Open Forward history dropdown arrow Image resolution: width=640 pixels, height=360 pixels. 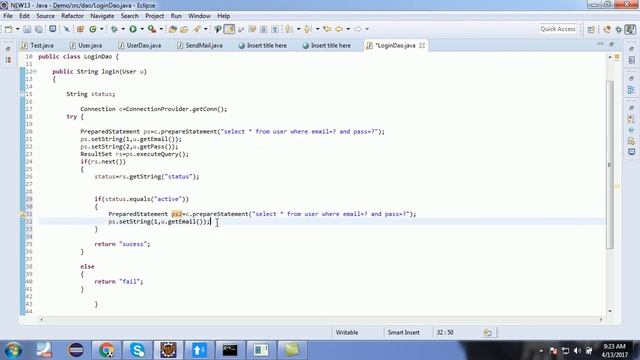[367, 29]
